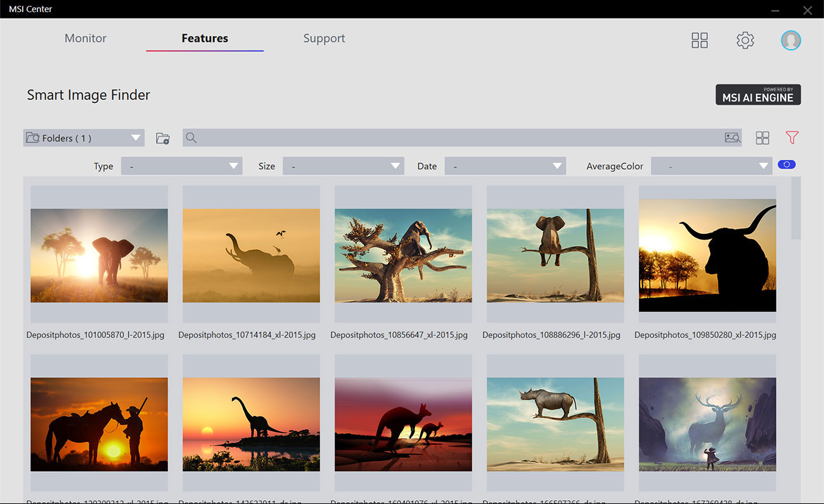Select elephant at sunrise thumbnail
The width and height of the screenshot is (824, 504).
(99, 255)
